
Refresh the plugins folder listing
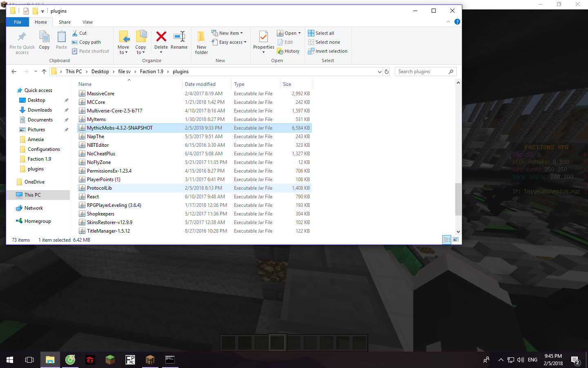click(387, 72)
